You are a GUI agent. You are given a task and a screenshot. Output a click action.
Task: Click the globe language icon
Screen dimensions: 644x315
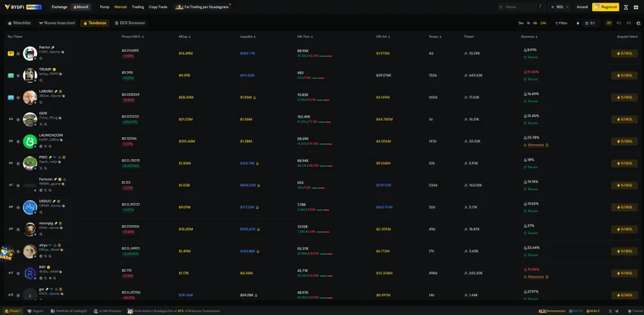pos(637,7)
